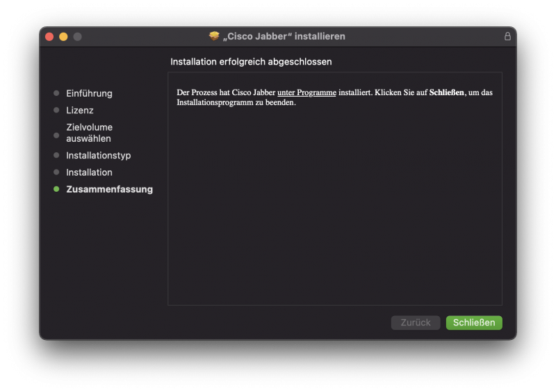Select the Einführung step
556x392 pixels.
tap(89, 93)
